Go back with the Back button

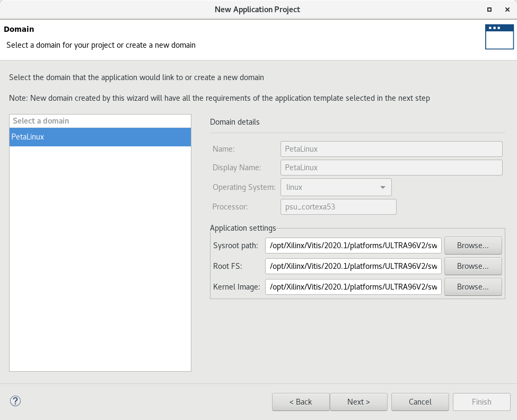click(301, 402)
